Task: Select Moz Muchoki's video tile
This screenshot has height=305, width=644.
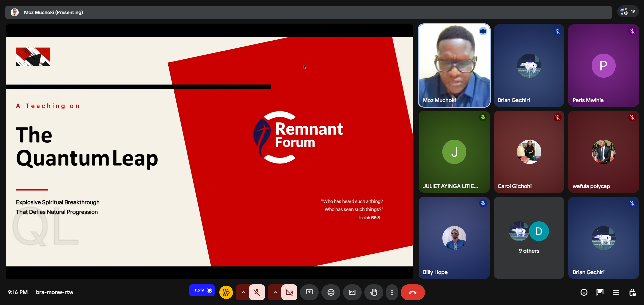Action: [x=454, y=65]
